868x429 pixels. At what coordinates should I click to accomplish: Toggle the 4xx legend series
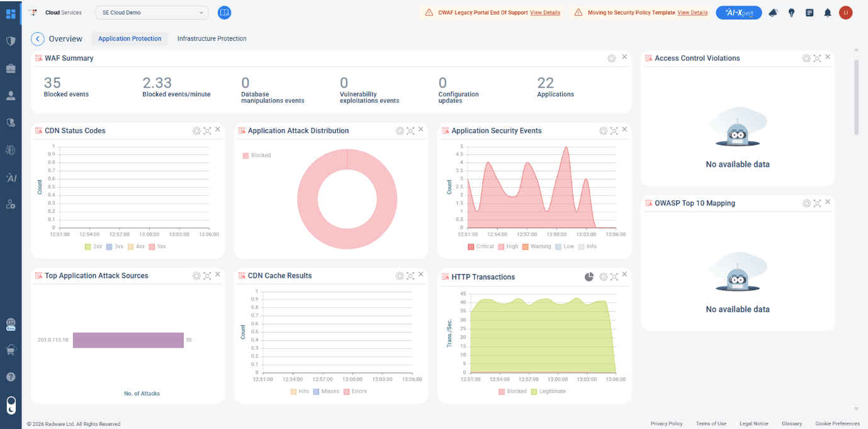136,246
